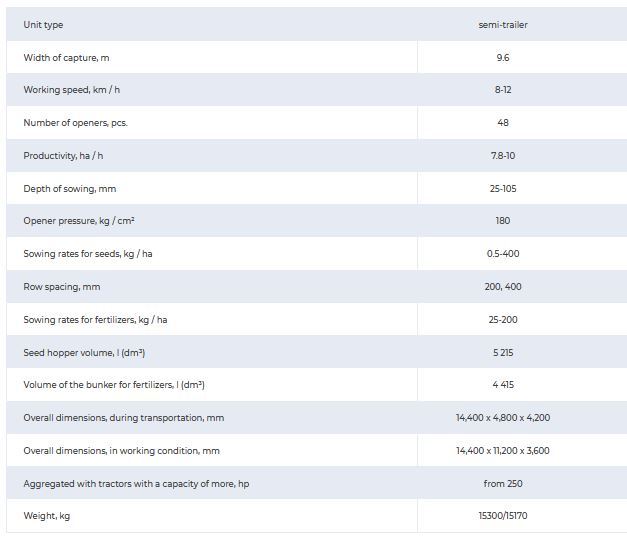Select transport dimensions "14,400 x 4,800 x 4,200"
The image size is (627, 543).
click(x=502, y=418)
